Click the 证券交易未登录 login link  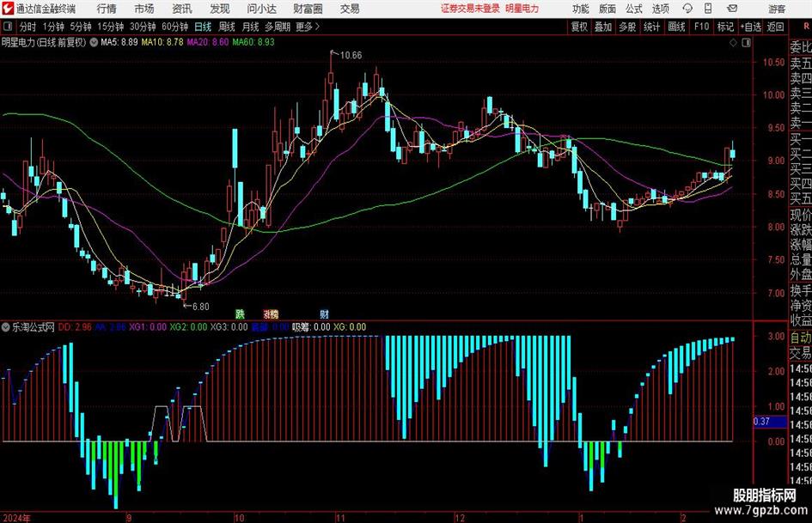click(470, 9)
